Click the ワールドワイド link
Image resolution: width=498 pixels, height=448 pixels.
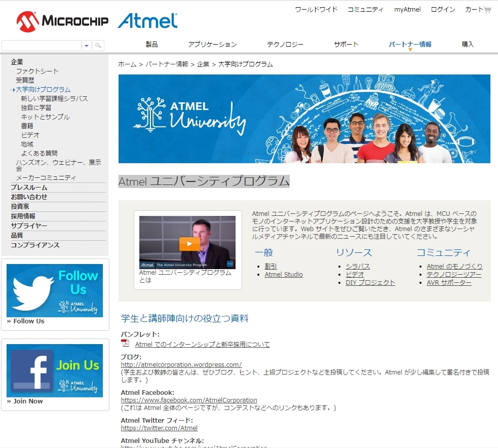[316, 10]
